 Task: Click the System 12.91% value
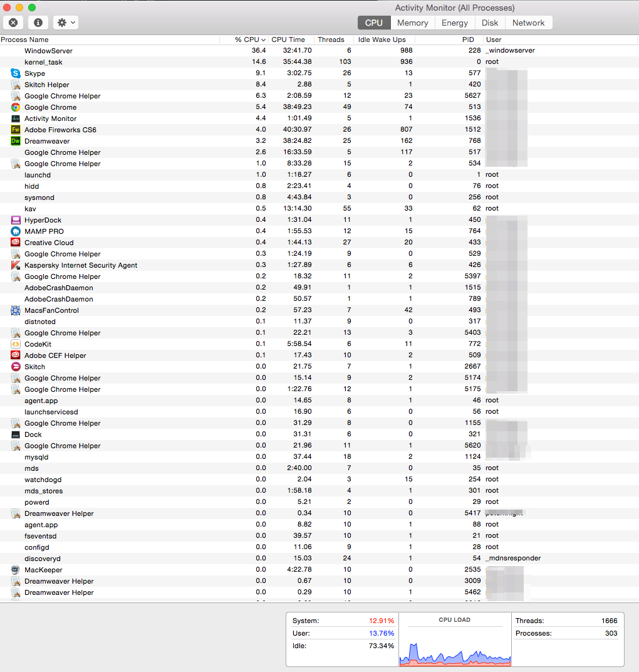coord(381,621)
